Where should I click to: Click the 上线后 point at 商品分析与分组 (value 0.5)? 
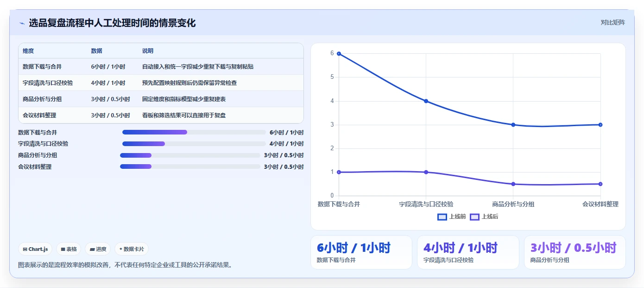point(513,184)
